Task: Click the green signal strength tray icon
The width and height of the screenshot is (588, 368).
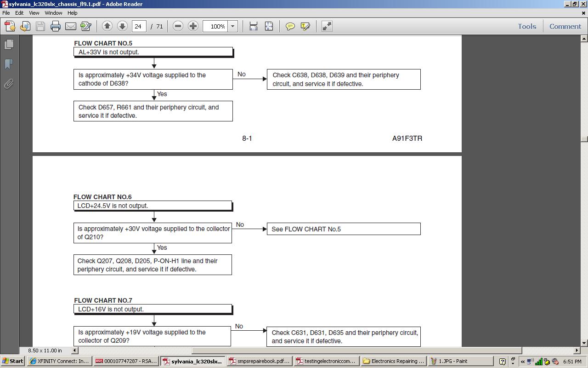Action: tap(539, 362)
